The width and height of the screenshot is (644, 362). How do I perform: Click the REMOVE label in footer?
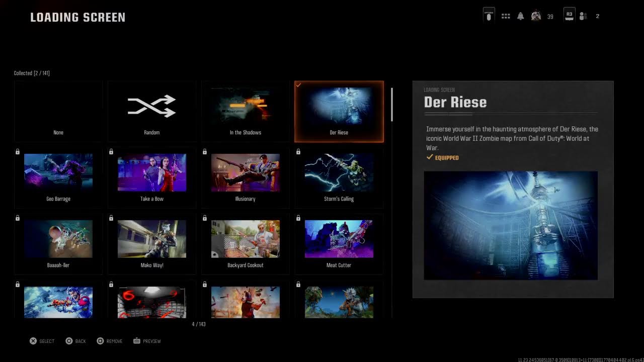pyautogui.click(x=114, y=341)
